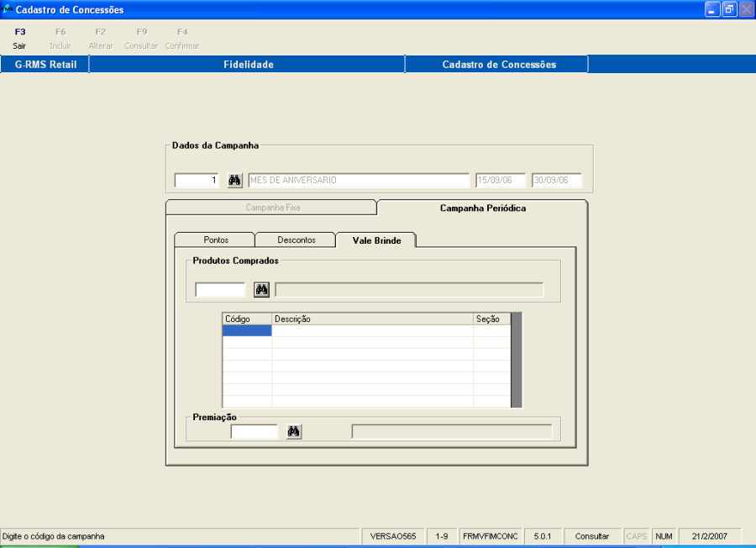
Task: Click the Premiação search binoculars icon
Action: [294, 431]
